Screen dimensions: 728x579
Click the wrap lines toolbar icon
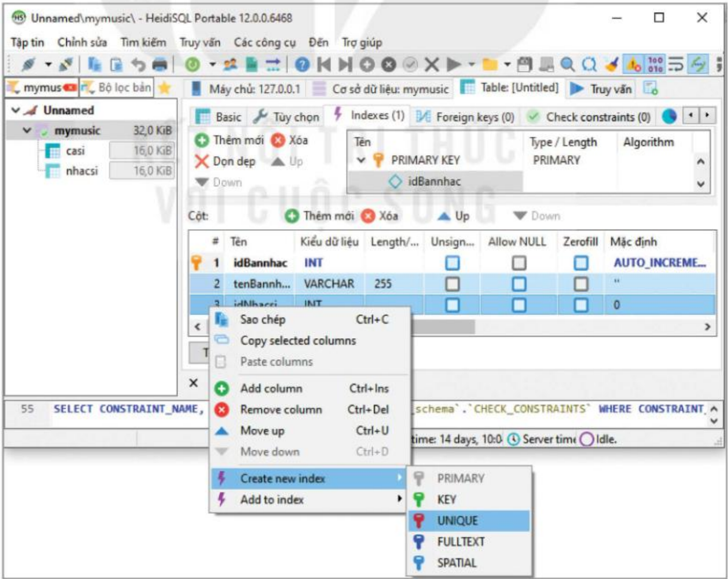(x=676, y=64)
